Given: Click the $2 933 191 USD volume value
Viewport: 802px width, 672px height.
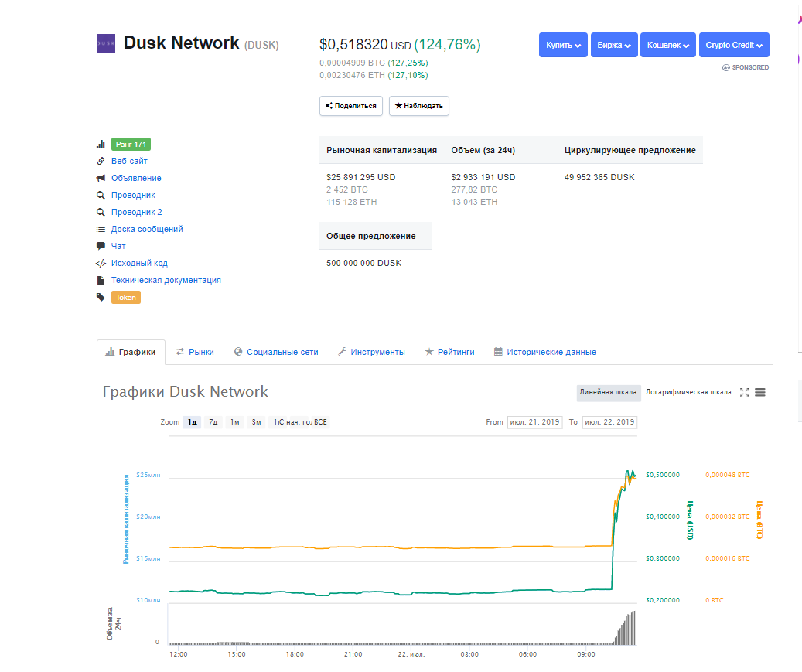Looking at the screenshot, I should coord(483,177).
